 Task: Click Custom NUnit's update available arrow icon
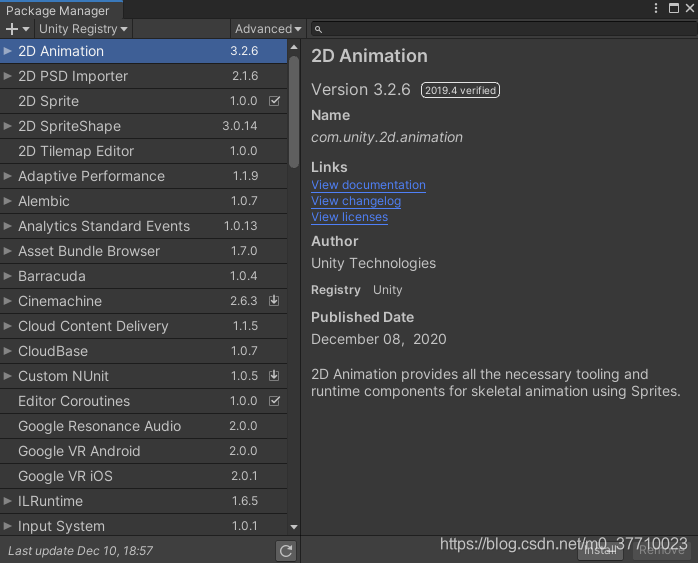click(274, 376)
